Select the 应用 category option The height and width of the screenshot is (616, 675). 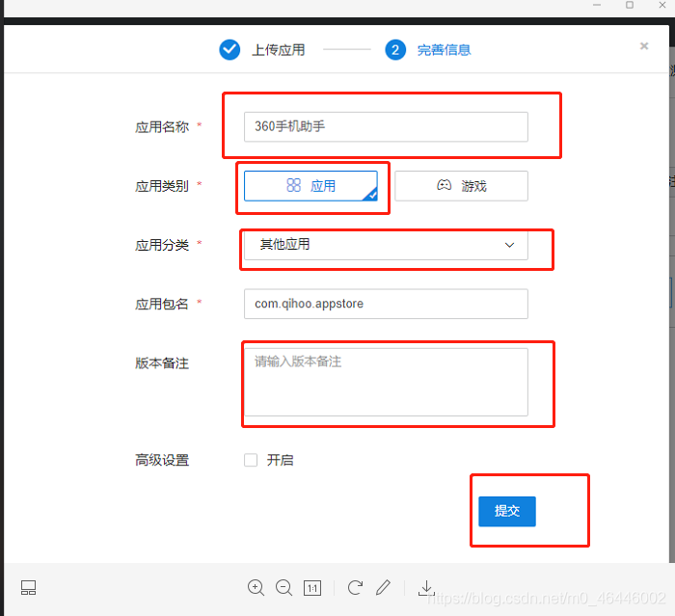tap(310, 186)
